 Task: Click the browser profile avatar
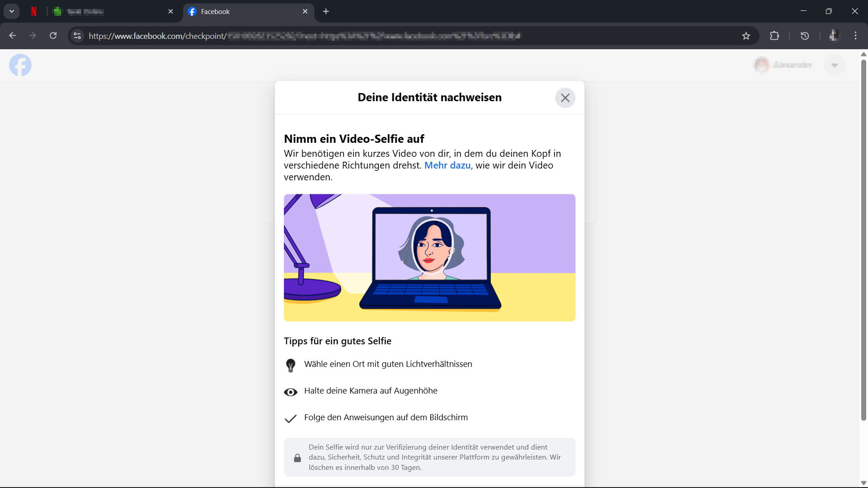[834, 36]
